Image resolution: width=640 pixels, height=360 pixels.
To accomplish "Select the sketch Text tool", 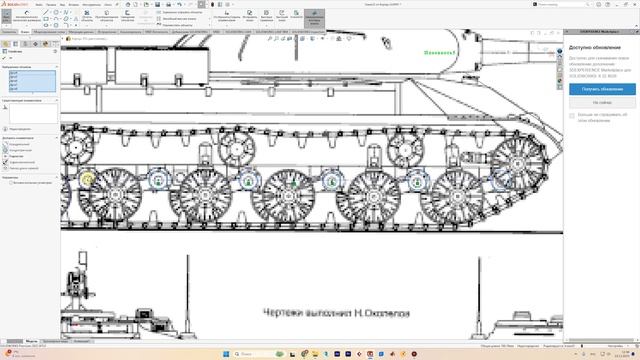I will click(76, 19).
